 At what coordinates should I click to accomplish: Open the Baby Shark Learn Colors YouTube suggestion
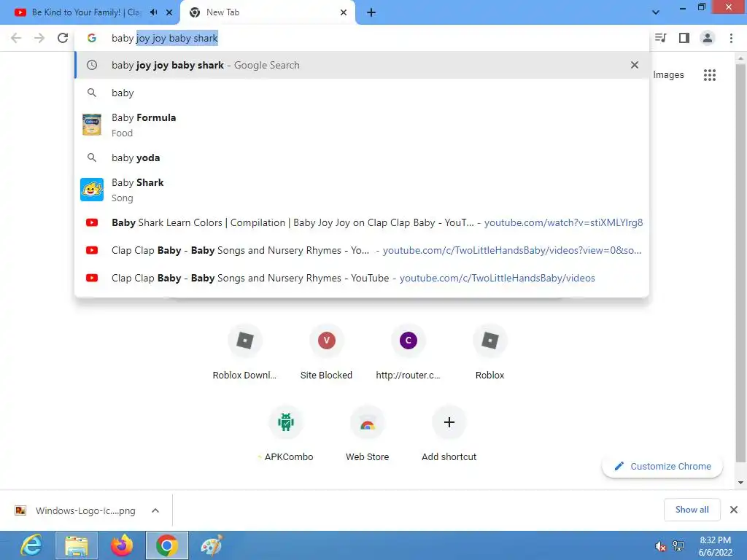pyautogui.click(x=362, y=222)
